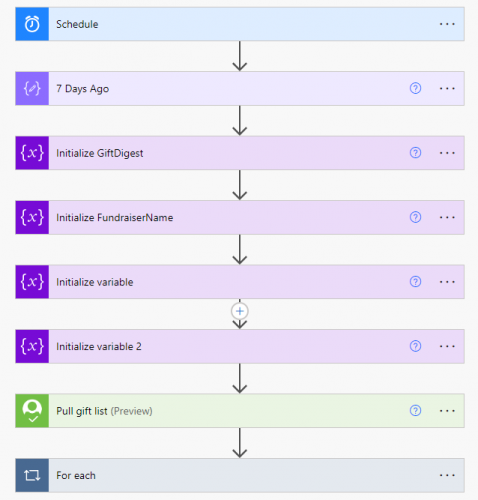The height and width of the screenshot is (500, 478).
Task: Click the Initialize FundraiserName variable icon
Action: click(32, 217)
